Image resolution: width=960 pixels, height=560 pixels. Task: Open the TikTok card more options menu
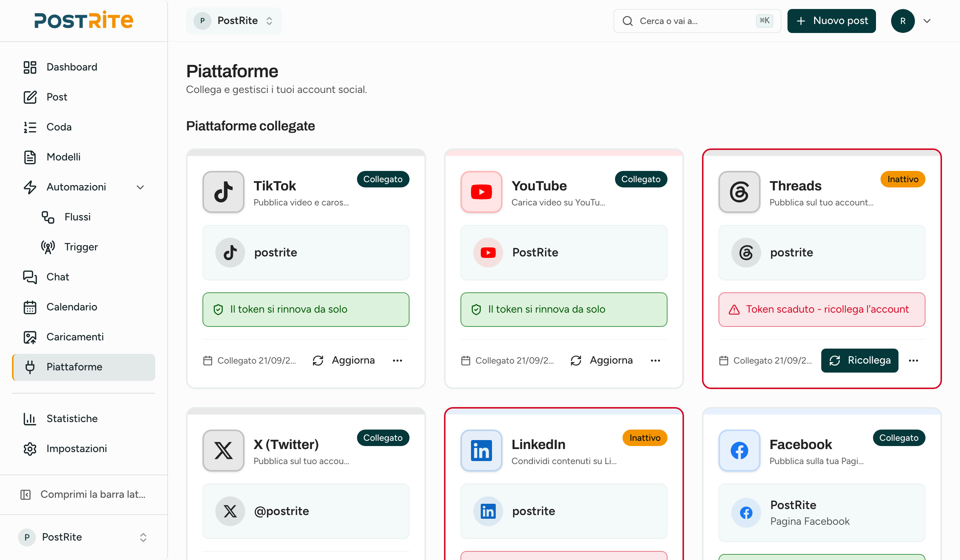pyautogui.click(x=397, y=361)
